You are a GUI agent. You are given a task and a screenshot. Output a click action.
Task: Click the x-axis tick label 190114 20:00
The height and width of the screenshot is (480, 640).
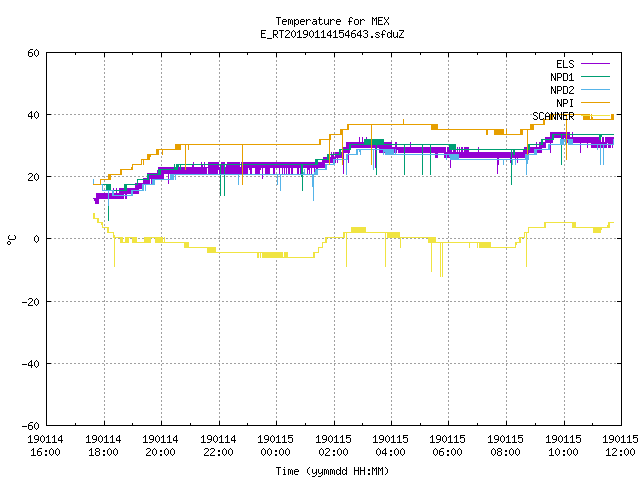pyautogui.click(x=160, y=446)
